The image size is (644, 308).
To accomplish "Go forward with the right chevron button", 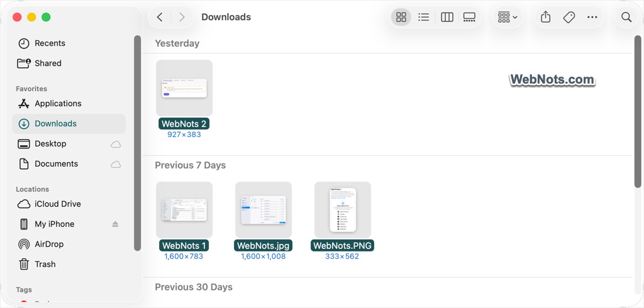I will click(182, 17).
